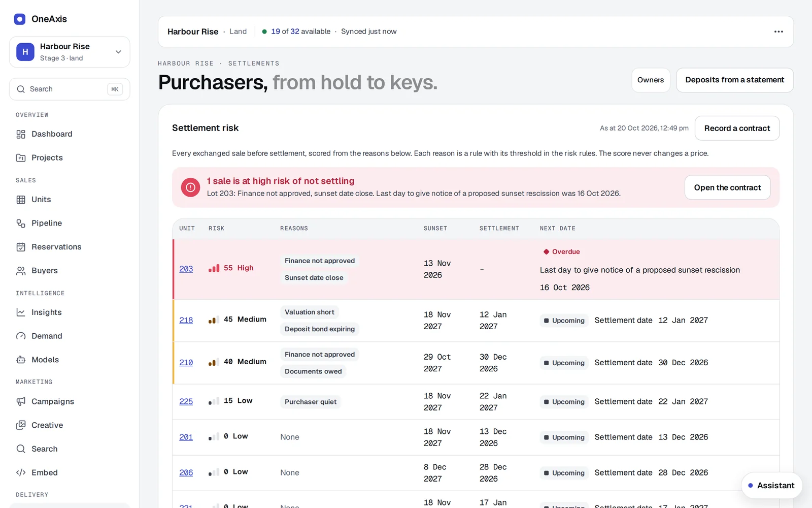Open Creative image icon

(21, 425)
